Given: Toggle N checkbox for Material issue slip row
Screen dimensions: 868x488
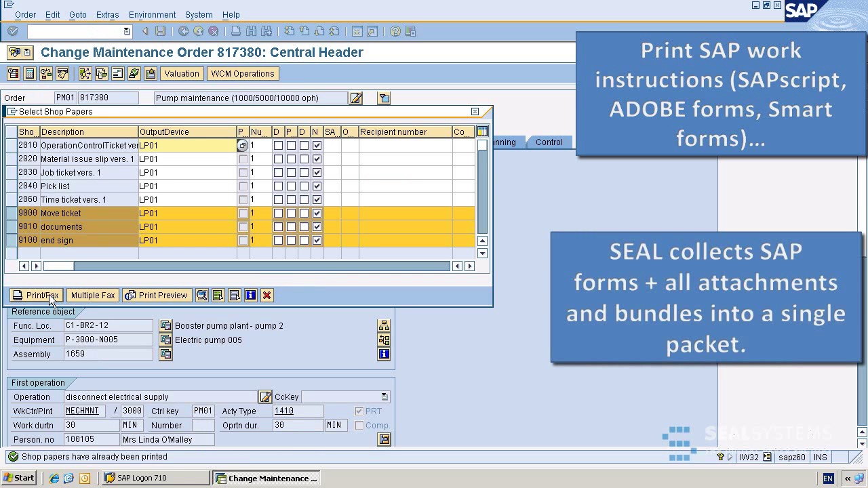Looking at the screenshot, I should click(317, 159).
